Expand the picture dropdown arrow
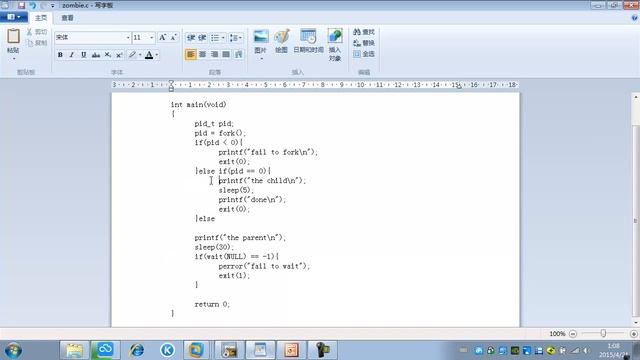Viewport: 640px width, 360px height. [261, 59]
